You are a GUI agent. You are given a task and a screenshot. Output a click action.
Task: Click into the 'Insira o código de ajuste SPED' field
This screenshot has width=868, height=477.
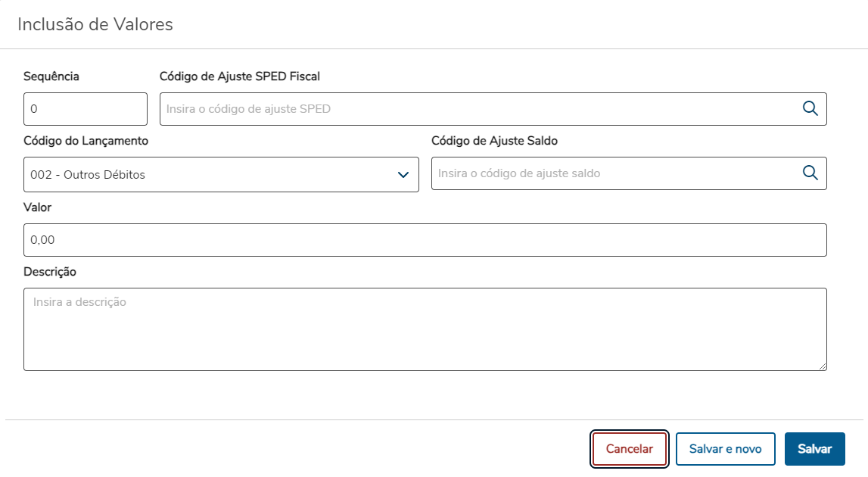tap(477, 109)
